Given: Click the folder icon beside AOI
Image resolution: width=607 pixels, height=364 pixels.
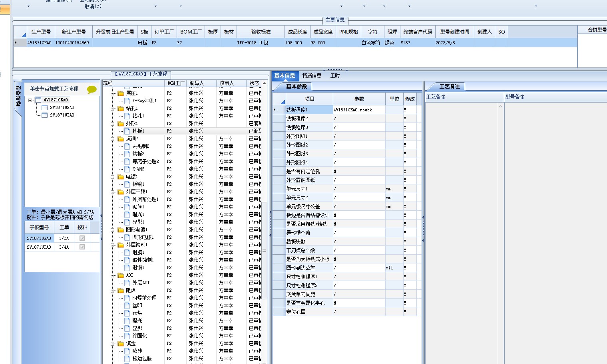Looking at the screenshot, I should 121,275.
